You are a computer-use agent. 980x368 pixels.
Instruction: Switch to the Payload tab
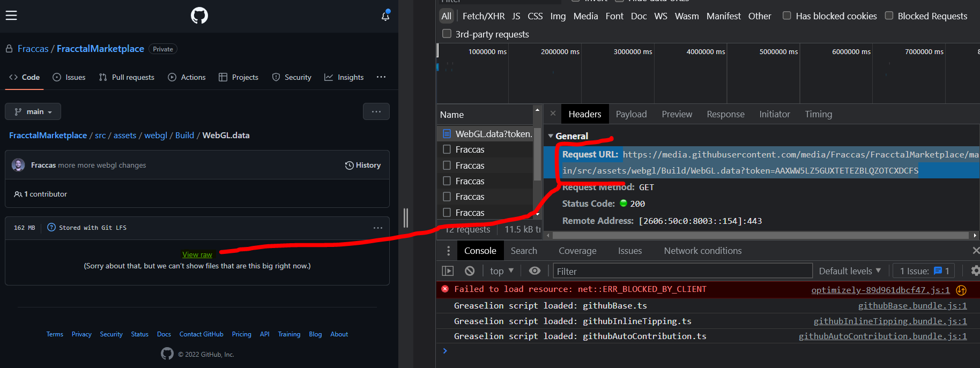point(632,114)
